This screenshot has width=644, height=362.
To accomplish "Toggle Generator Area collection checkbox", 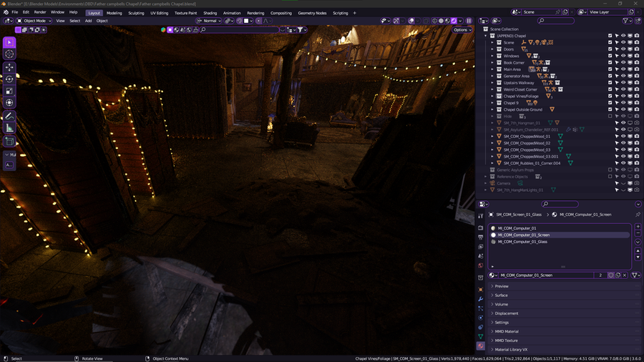I will (x=610, y=76).
